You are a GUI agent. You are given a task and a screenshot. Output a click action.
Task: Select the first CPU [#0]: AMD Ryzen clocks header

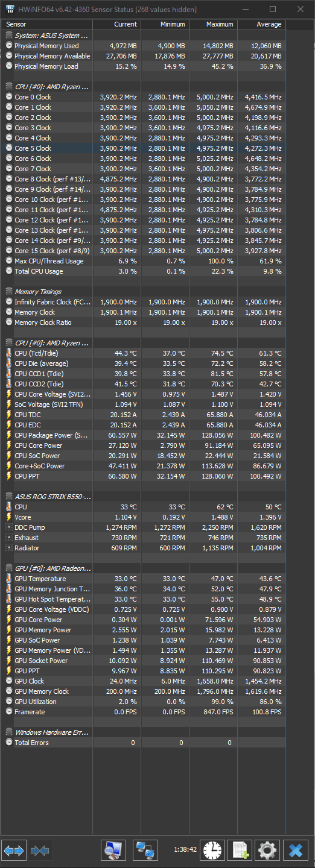pyautogui.click(x=144, y=87)
